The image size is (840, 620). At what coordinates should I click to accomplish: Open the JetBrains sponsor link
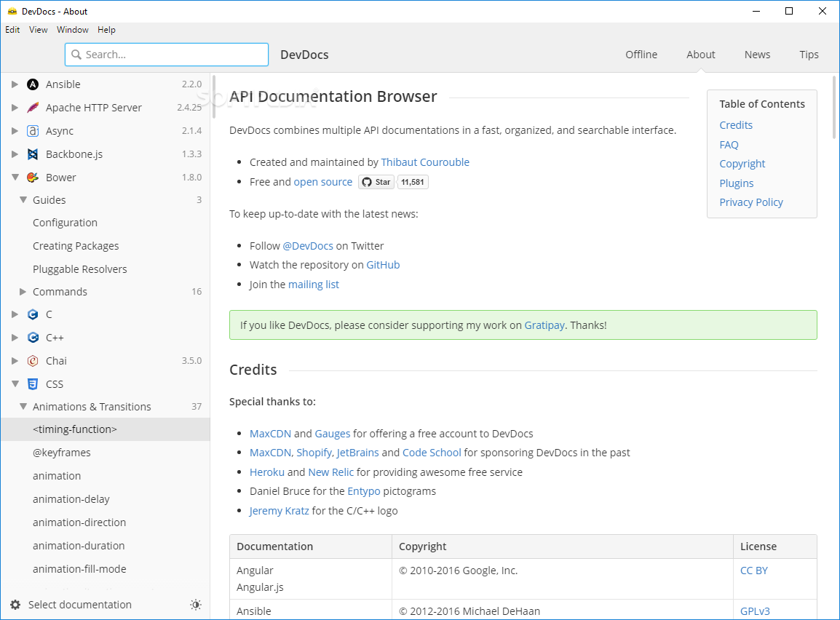(357, 453)
